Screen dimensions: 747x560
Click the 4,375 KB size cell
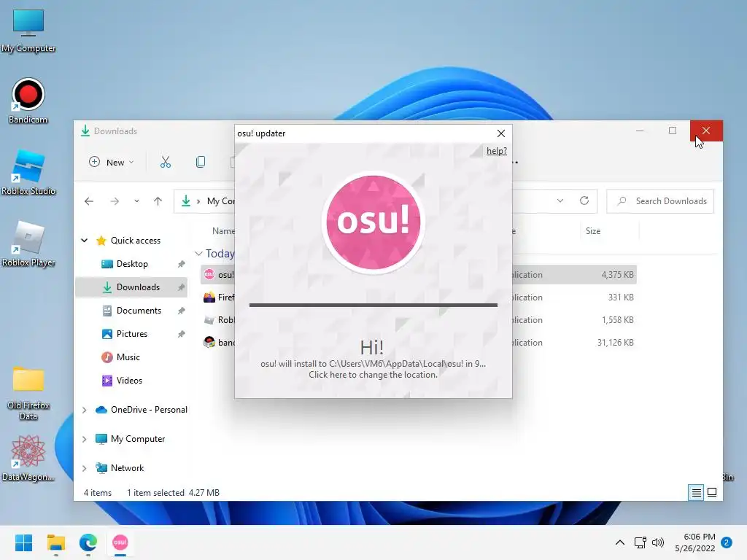pyautogui.click(x=617, y=275)
